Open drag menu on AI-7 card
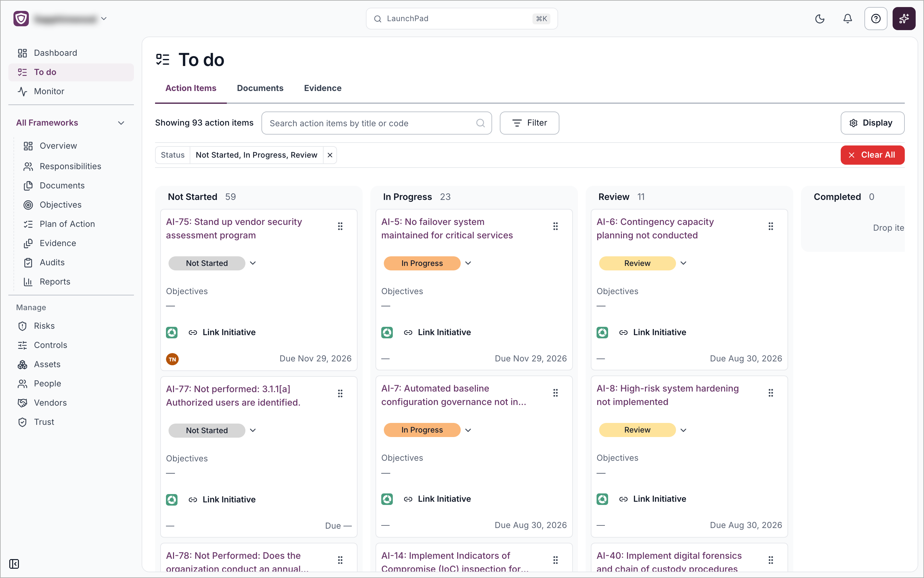The image size is (924, 578). (555, 392)
